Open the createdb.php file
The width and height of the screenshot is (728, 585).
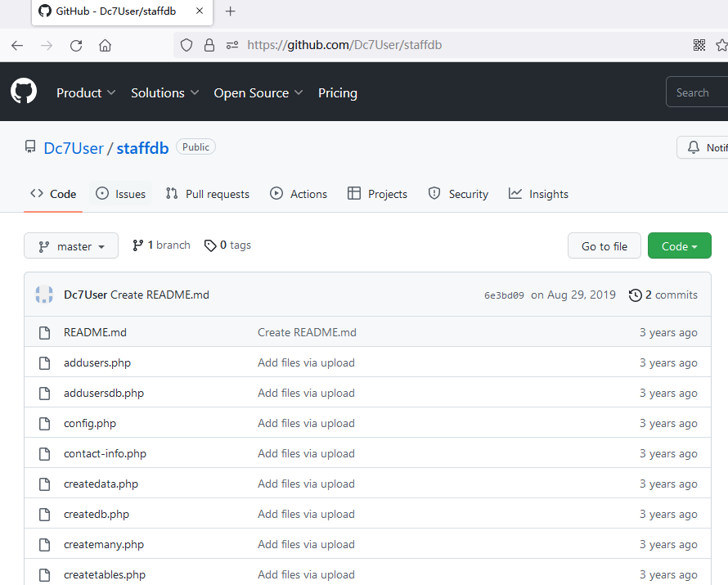pyautogui.click(x=96, y=514)
